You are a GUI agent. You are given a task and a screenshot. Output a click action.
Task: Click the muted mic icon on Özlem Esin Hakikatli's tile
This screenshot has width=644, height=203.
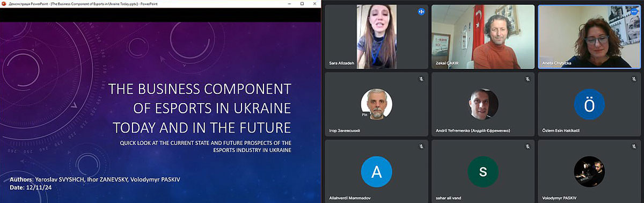[x=634, y=79]
